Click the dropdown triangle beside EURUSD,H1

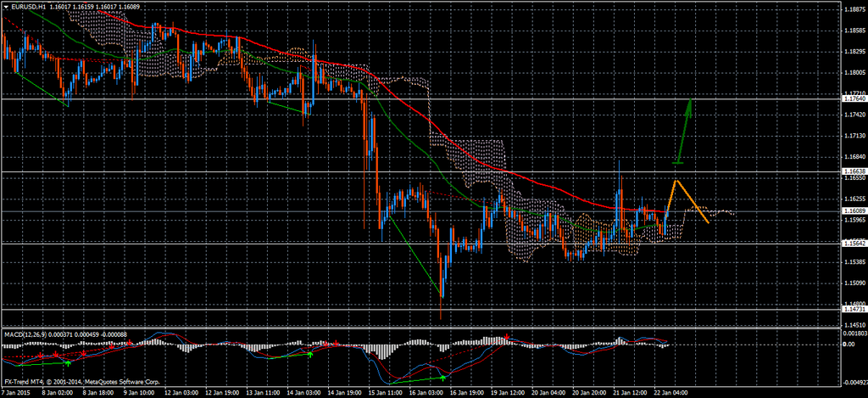(x=7, y=6)
